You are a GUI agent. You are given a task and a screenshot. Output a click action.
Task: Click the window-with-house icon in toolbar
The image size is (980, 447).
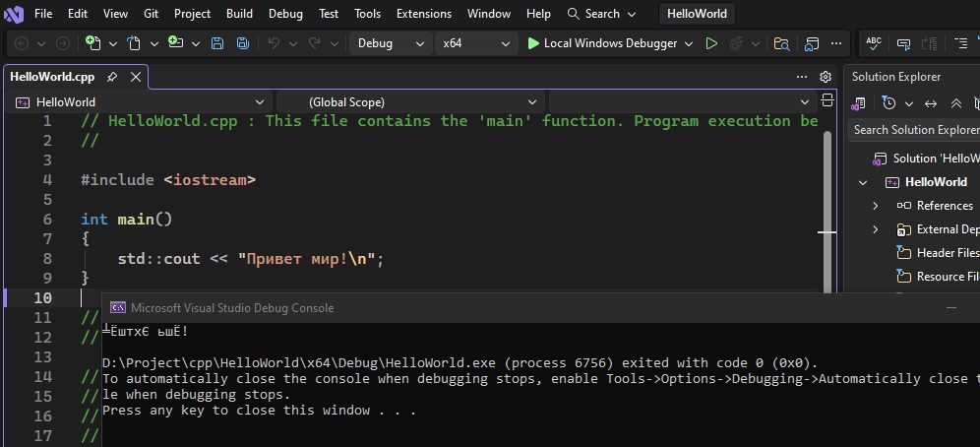point(811,43)
